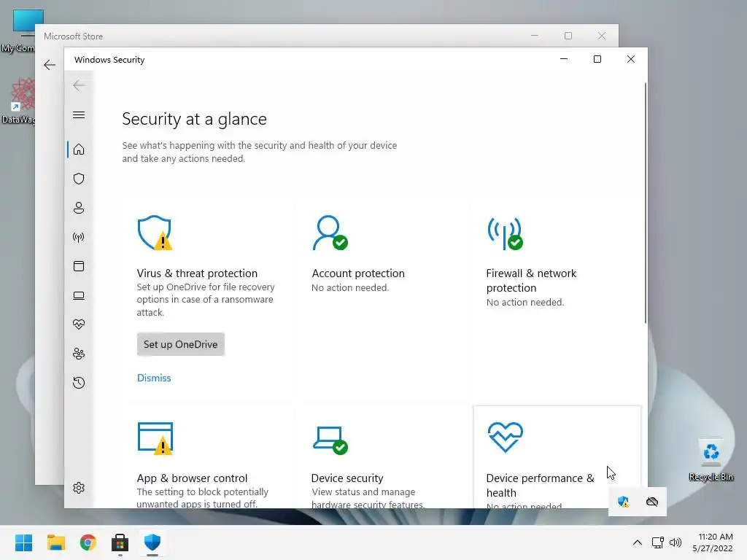The image size is (747, 560).
Task: Click the Device security tile icon
Action: coord(330,440)
